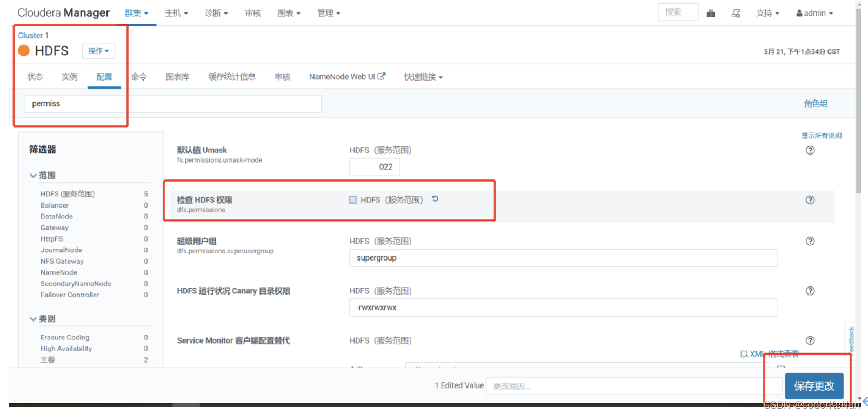Open the HDFS 操作 dropdown button

tap(98, 51)
